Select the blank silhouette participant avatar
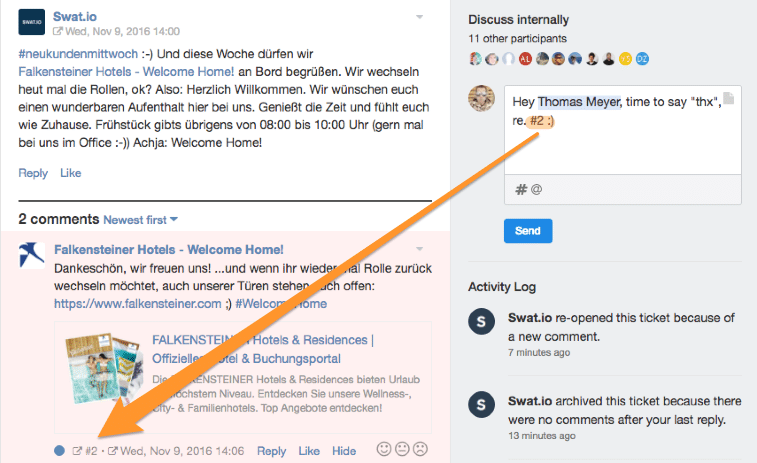The image size is (757, 463). [x=508, y=59]
